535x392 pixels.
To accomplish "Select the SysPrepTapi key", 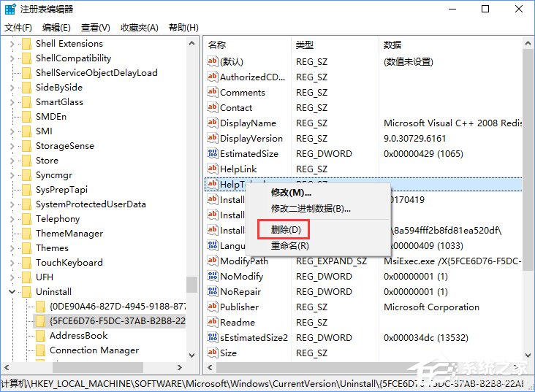I will coord(61,190).
